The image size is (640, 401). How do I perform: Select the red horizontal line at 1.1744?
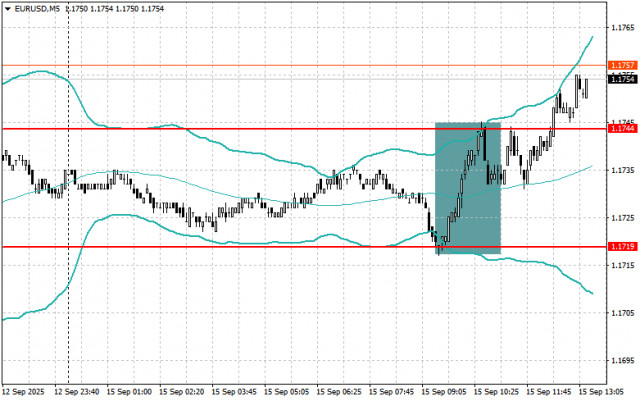coord(304,129)
